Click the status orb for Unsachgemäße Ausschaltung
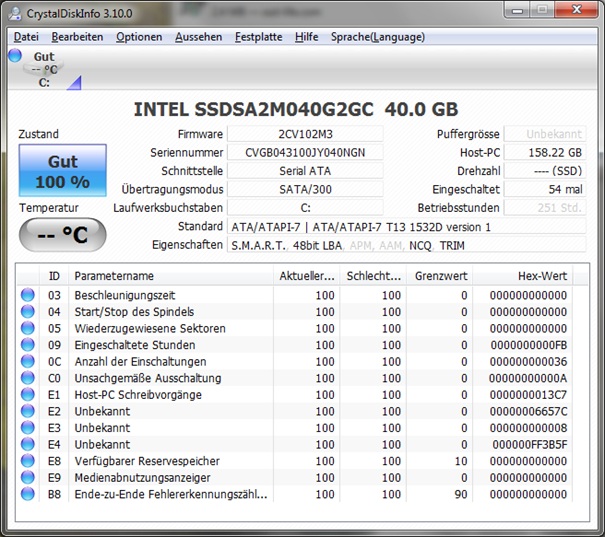605x537 pixels. click(x=28, y=378)
